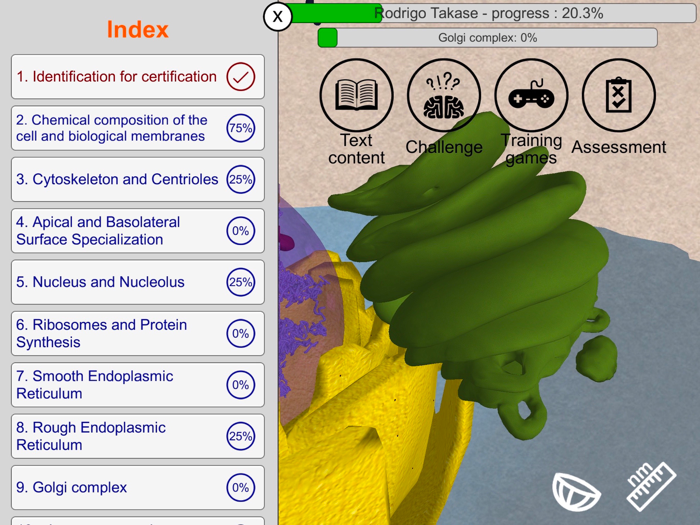The height and width of the screenshot is (525, 700).
Task: Open the Challenge brain icon
Action: [x=444, y=95]
